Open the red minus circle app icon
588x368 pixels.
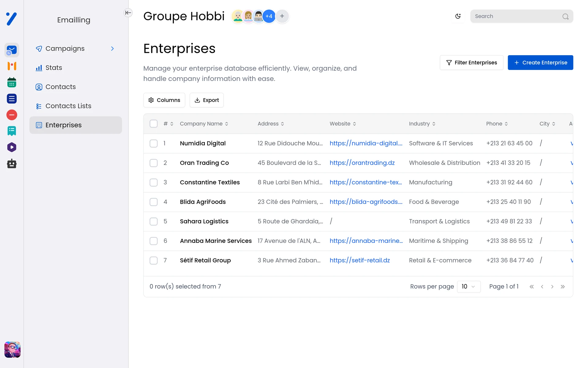[x=12, y=115]
